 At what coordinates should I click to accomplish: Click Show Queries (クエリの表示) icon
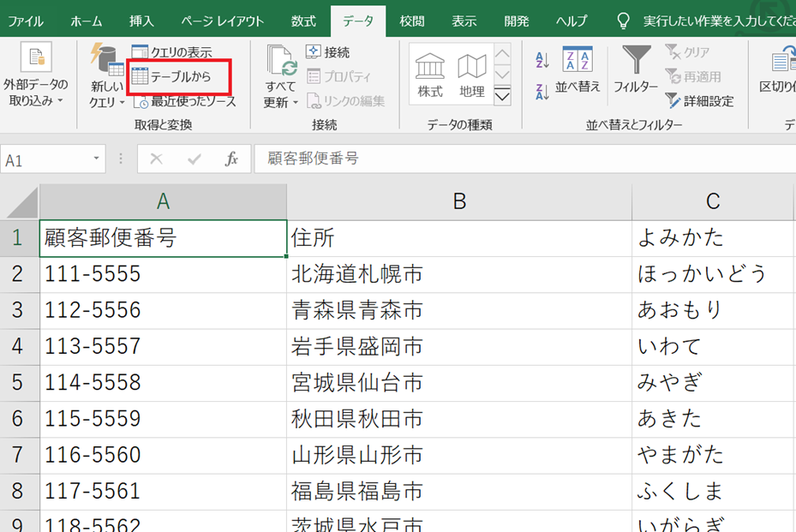pyautogui.click(x=140, y=53)
